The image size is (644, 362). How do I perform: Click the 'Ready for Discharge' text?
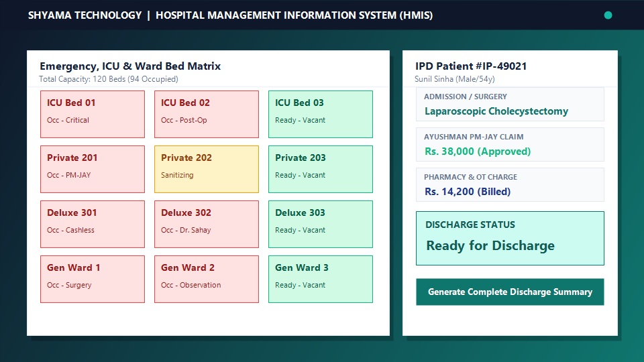pos(490,245)
